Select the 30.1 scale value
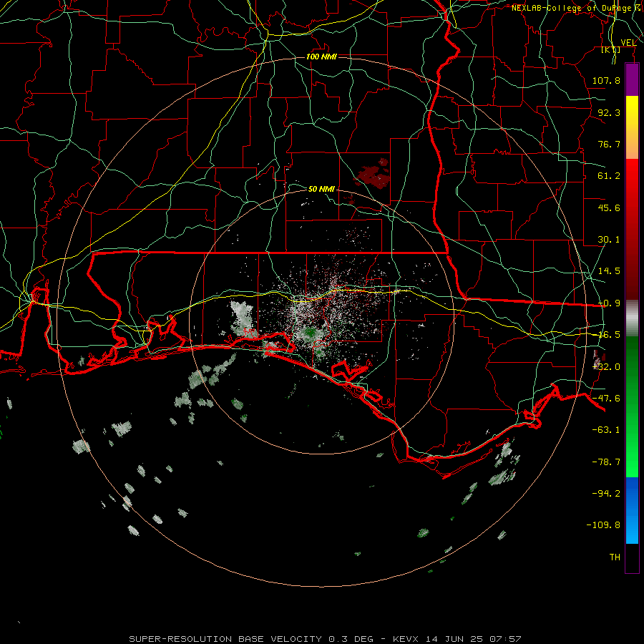 (609, 240)
